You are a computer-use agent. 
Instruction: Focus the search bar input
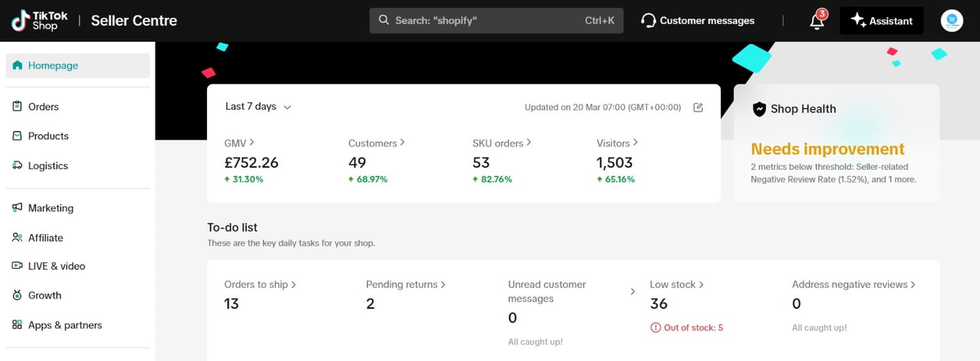[487, 20]
